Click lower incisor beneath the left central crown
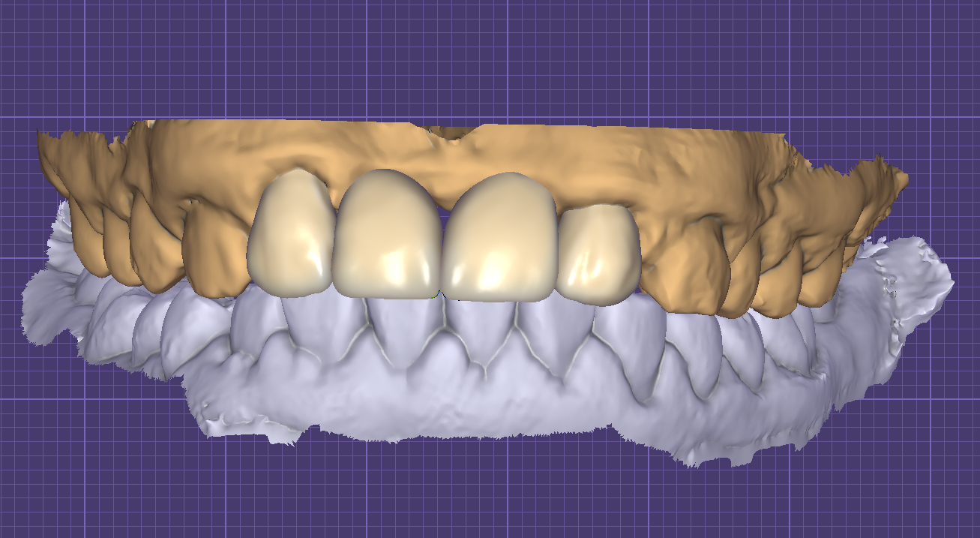 pos(397,330)
